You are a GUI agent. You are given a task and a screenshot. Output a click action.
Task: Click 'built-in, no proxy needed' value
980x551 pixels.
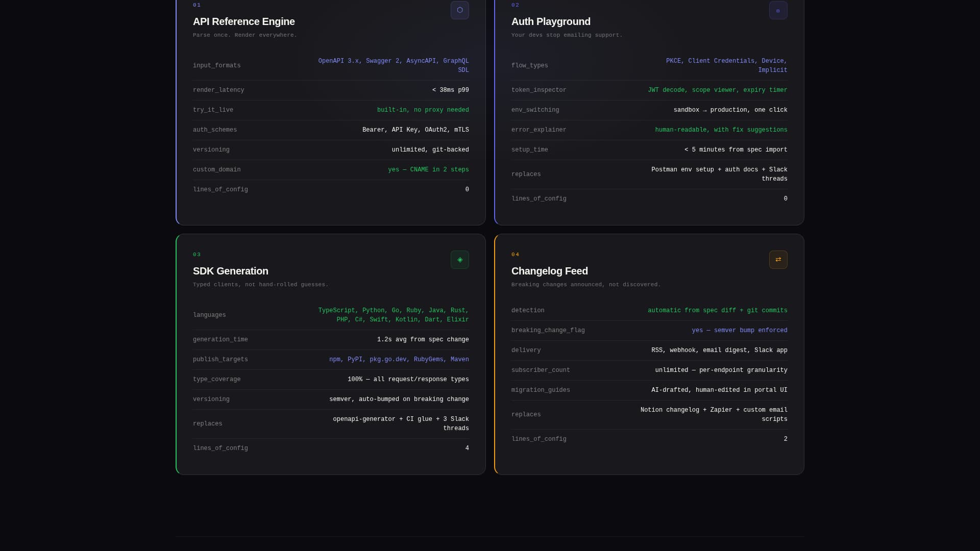[x=423, y=110]
